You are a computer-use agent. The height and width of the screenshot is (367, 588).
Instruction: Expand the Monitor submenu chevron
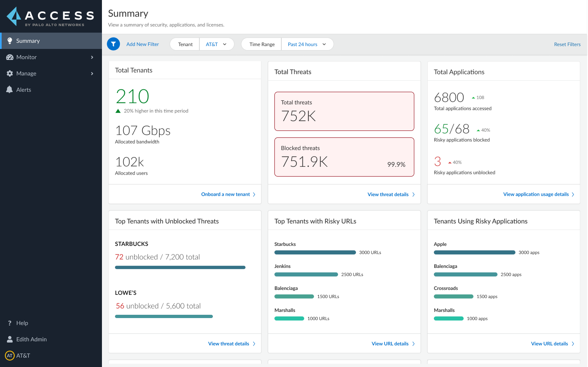coord(92,57)
